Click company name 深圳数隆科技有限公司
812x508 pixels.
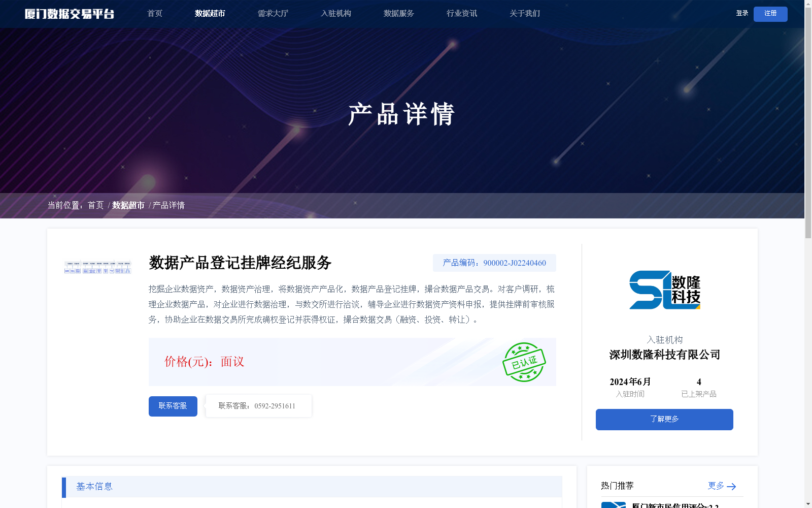point(665,355)
